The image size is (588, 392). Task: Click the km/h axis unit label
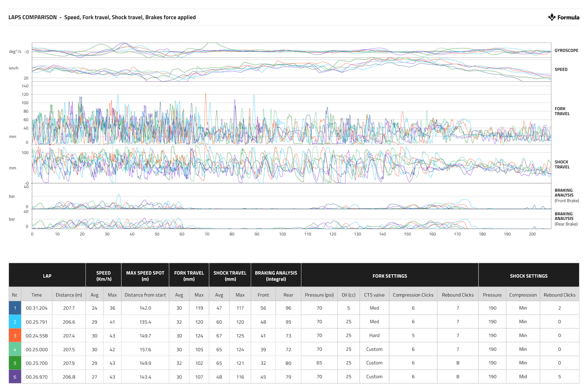[x=14, y=68]
